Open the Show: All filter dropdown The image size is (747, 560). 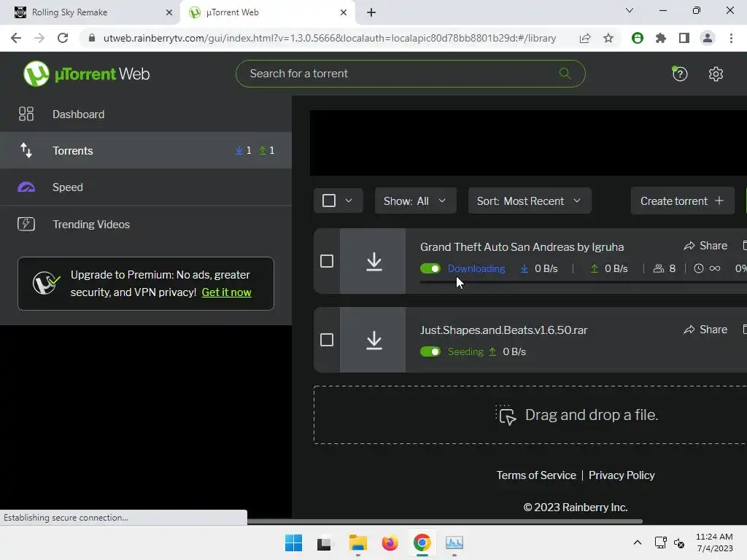click(415, 201)
